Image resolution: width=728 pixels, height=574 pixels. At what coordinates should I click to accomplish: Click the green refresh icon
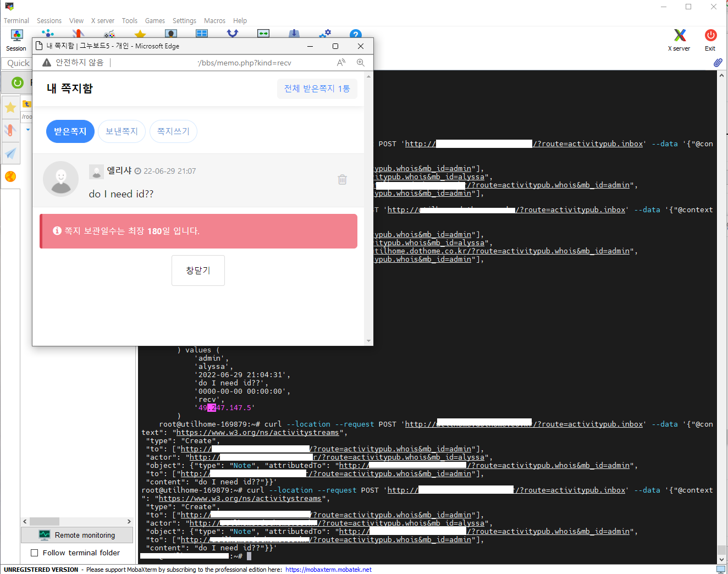pyautogui.click(x=18, y=83)
